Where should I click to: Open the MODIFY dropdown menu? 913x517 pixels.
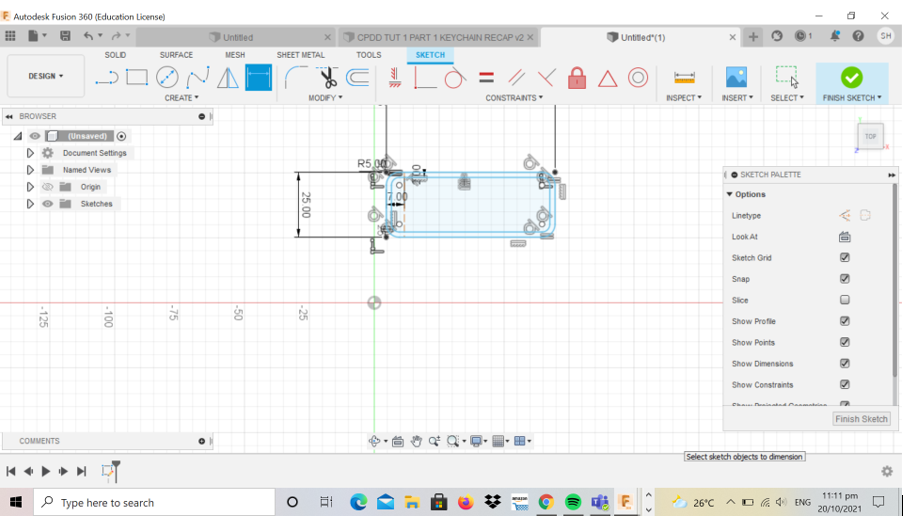325,98
